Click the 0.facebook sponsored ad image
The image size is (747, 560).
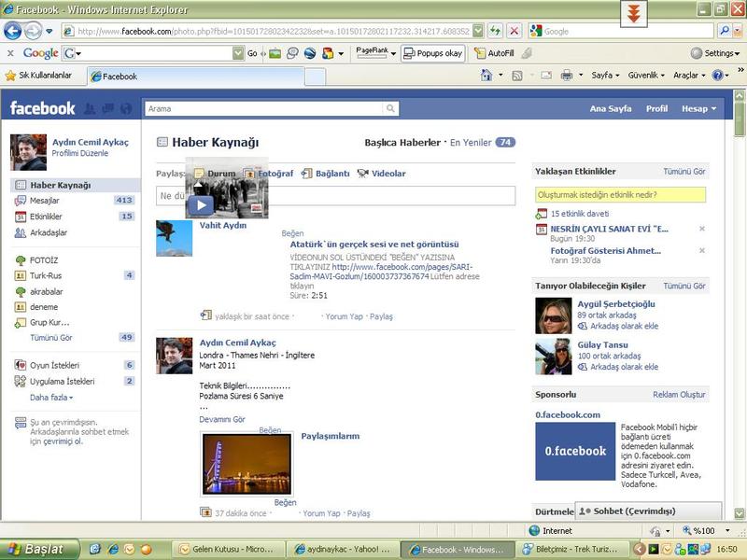(x=575, y=451)
